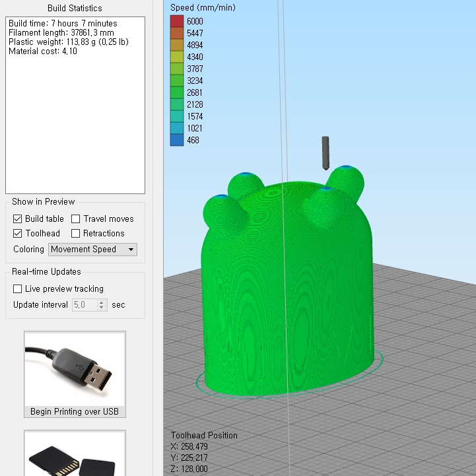Click the Filament length statistic line
This screenshot has width=476, height=476.
click(x=61, y=33)
